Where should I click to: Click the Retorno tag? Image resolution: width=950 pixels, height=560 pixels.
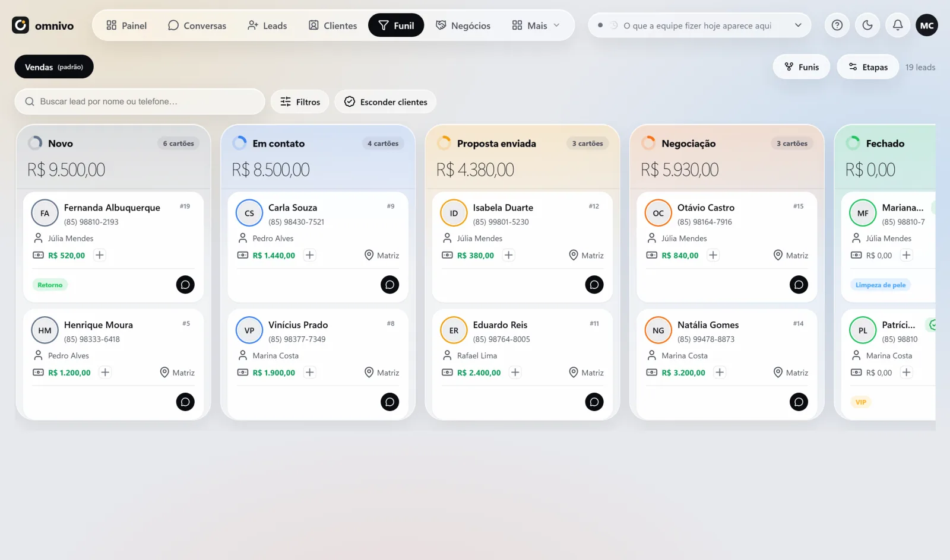coord(50,285)
